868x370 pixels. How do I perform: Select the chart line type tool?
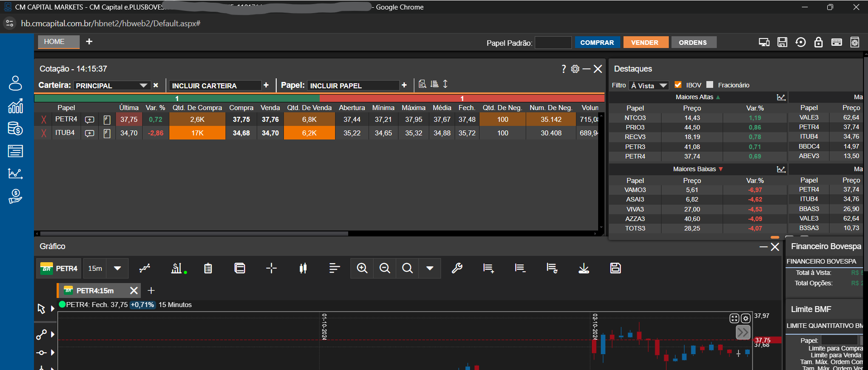144,268
